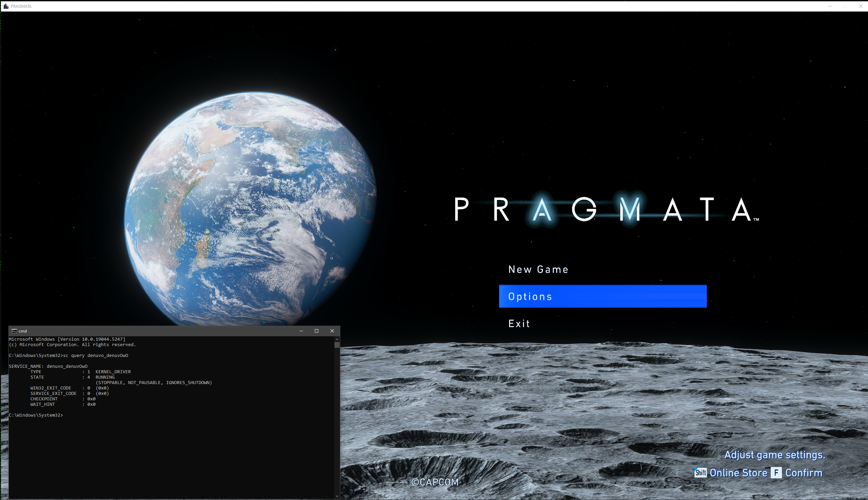Close the PRAGMATA game window
The image size is (868, 500).
tap(861, 6)
